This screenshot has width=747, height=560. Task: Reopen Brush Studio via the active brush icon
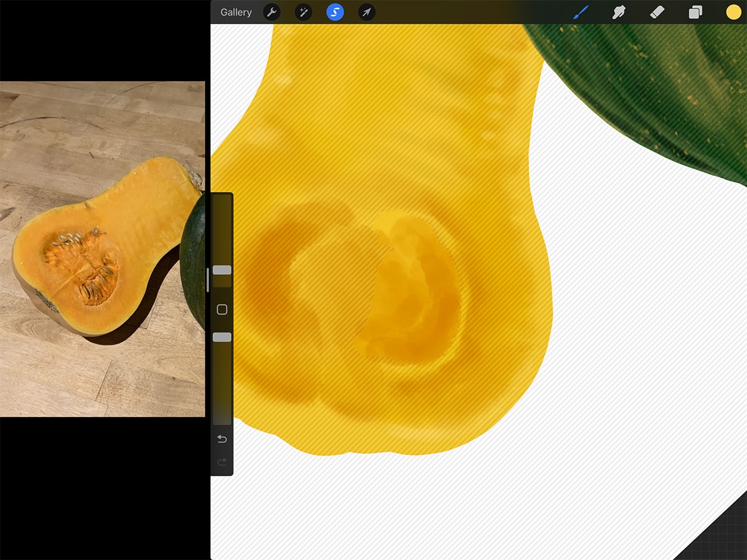[x=580, y=12]
